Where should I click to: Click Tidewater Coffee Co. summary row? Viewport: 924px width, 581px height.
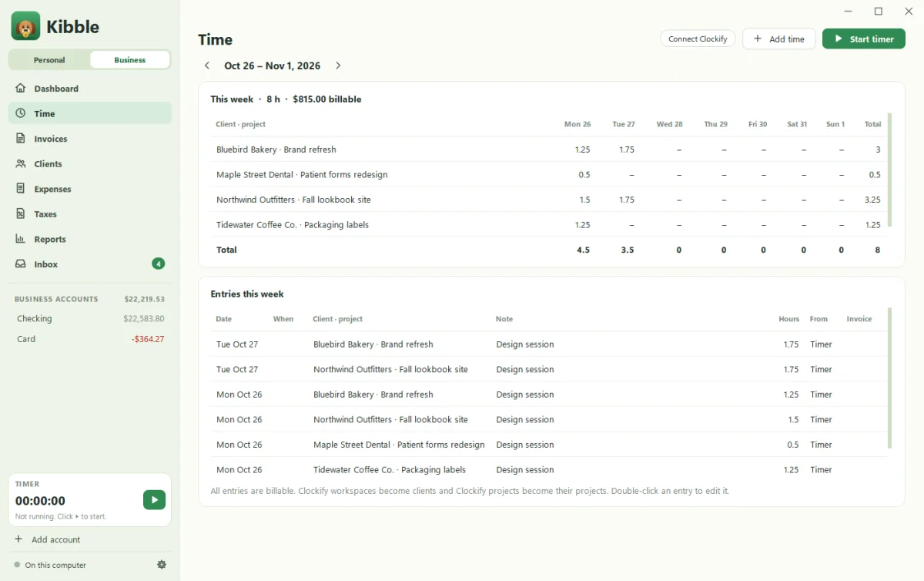(548, 225)
